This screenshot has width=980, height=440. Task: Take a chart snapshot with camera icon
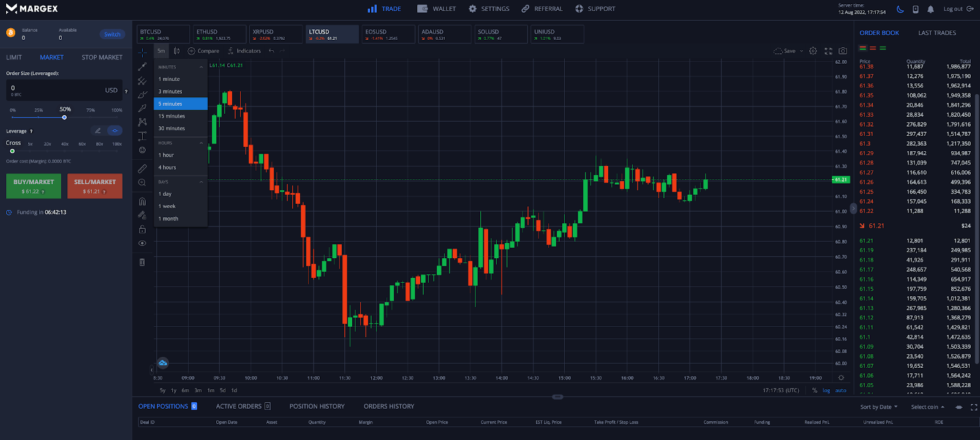coord(843,51)
